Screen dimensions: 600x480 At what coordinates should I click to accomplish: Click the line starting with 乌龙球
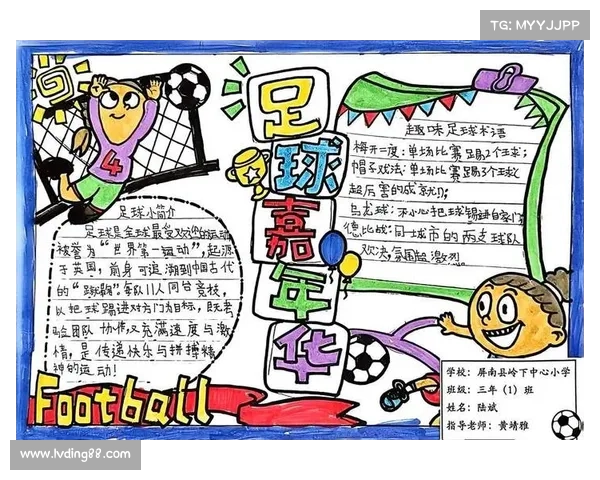coord(438,214)
